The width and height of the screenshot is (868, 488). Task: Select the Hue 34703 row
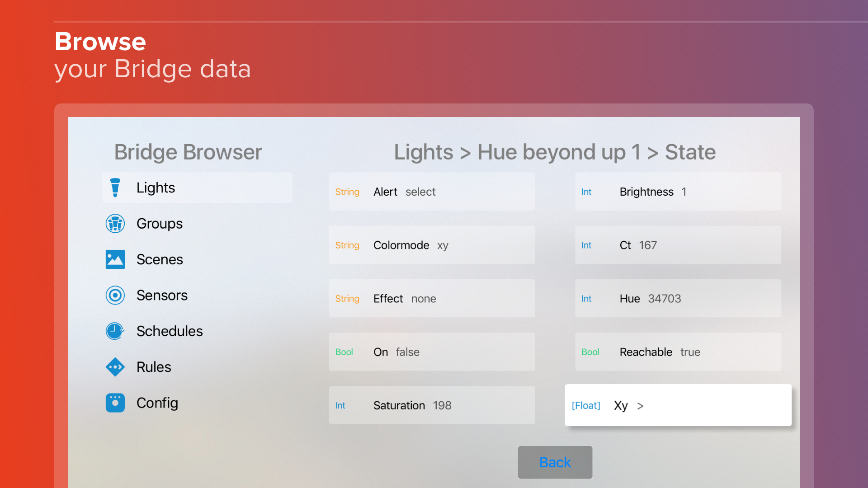tap(678, 298)
